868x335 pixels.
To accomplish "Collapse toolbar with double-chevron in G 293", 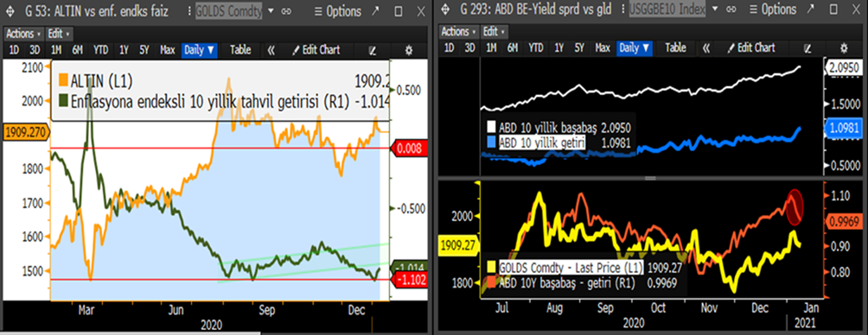I will point(706,48).
